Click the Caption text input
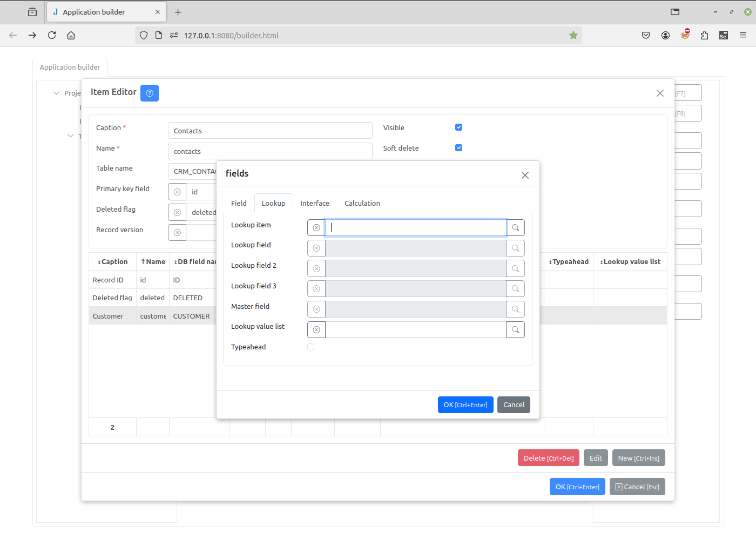756x533 pixels. (x=270, y=131)
